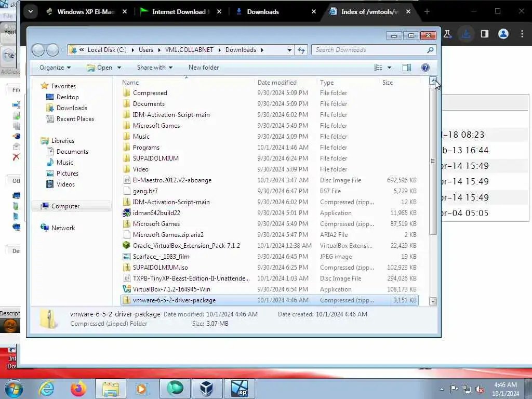The width and height of the screenshot is (532, 399).
Task: Select Scarface_-_1983_film JPEG image icon
Action: (127, 257)
